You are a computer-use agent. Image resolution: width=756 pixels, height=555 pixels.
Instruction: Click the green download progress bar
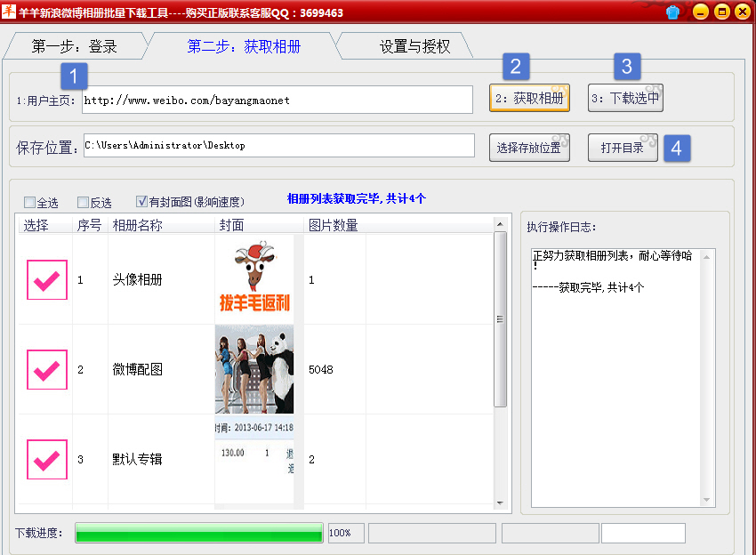click(198, 533)
